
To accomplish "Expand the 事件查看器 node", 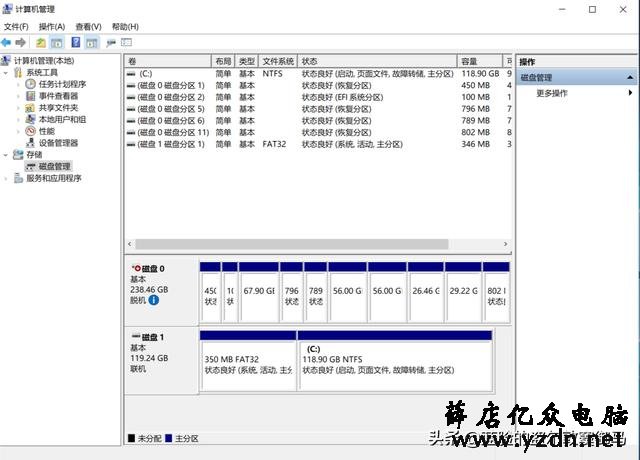I will coord(19,96).
